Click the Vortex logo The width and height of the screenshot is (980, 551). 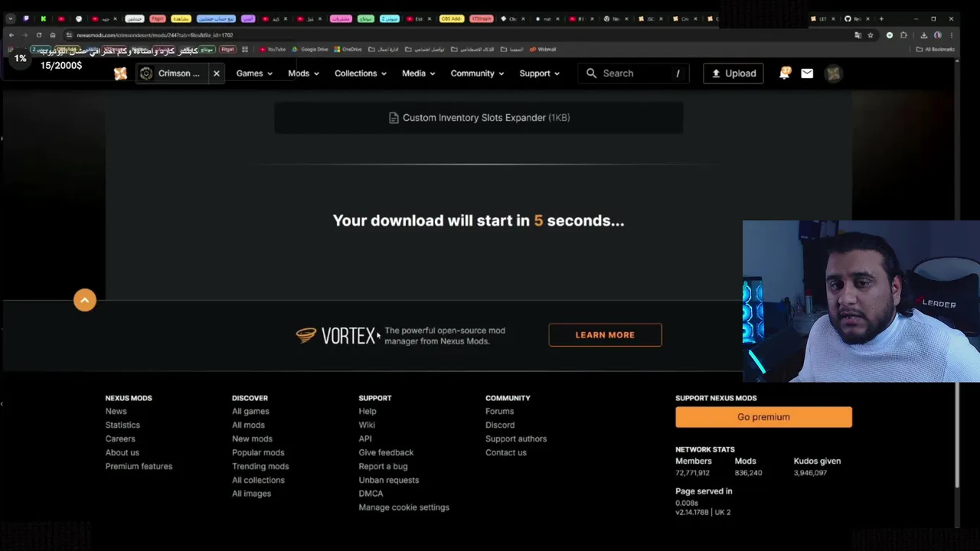point(336,335)
